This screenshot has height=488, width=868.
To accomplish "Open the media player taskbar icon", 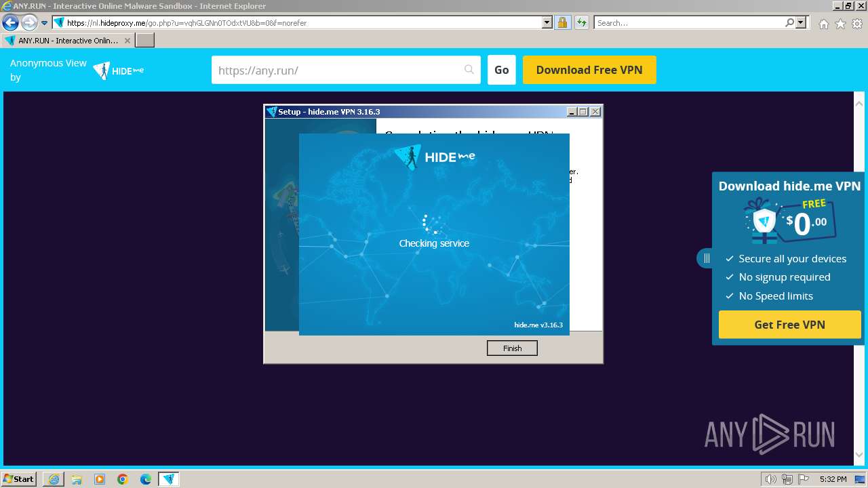I will [100, 479].
